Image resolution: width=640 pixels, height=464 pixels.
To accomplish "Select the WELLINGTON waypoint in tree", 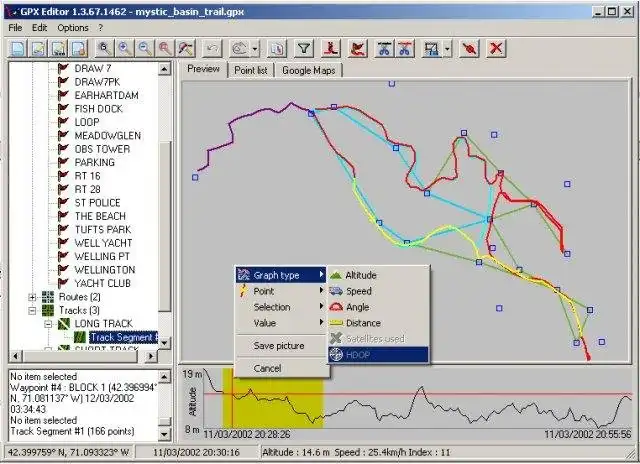I will [x=105, y=270].
